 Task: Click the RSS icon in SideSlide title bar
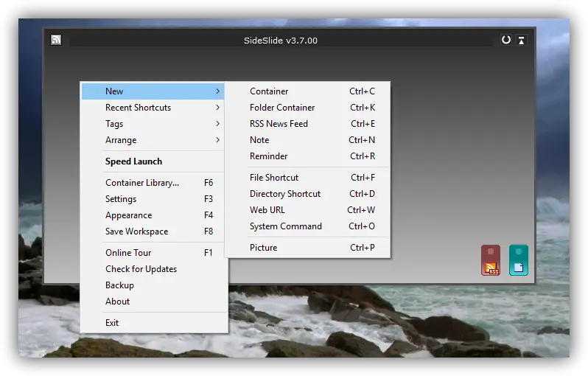pyautogui.click(x=56, y=40)
